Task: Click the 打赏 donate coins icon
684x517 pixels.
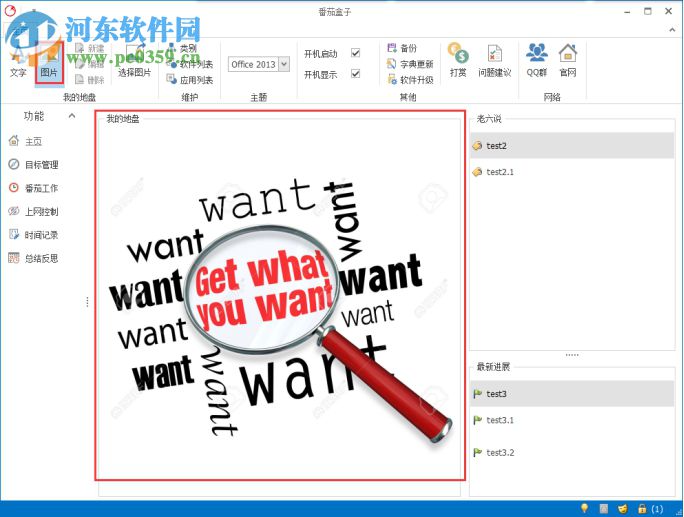Action: point(458,53)
